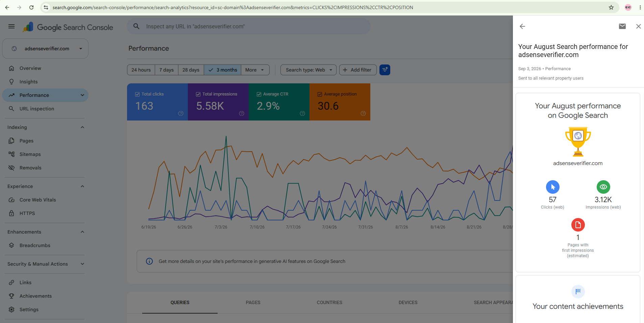The height and width of the screenshot is (323, 644).
Task: Open Sitemaps in the sidebar
Action: 45,154
